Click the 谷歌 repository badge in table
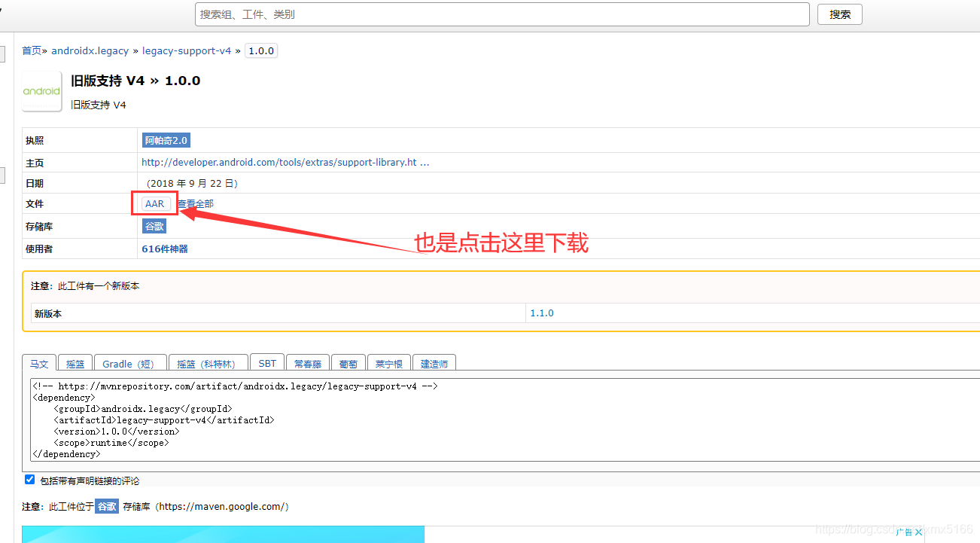Viewport: 980px width, 543px height. pos(154,226)
